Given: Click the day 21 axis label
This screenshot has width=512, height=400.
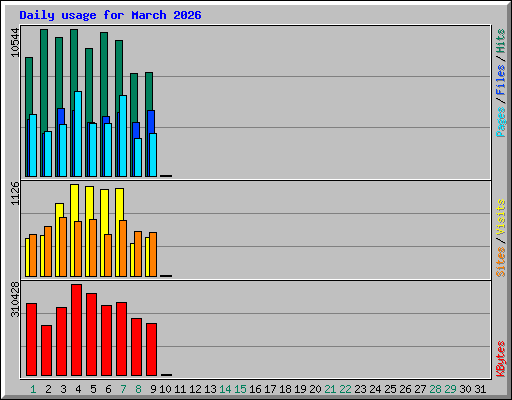Looking at the screenshot, I should point(330,389).
